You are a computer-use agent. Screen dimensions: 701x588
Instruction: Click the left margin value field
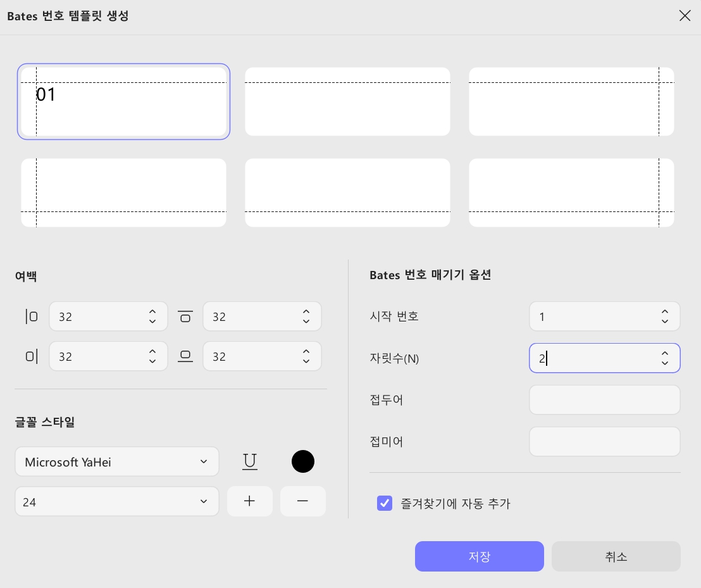pos(108,316)
